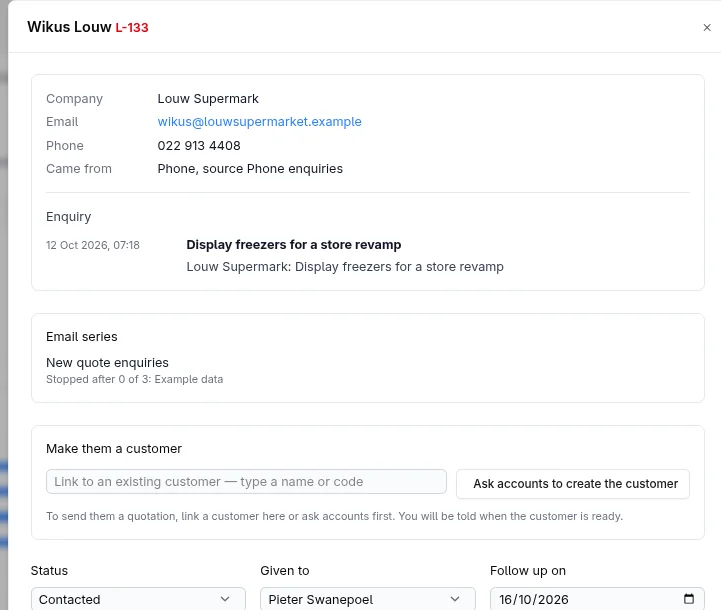The image size is (721, 610).
Task: Select the lead code L-133
Action: 132,28
